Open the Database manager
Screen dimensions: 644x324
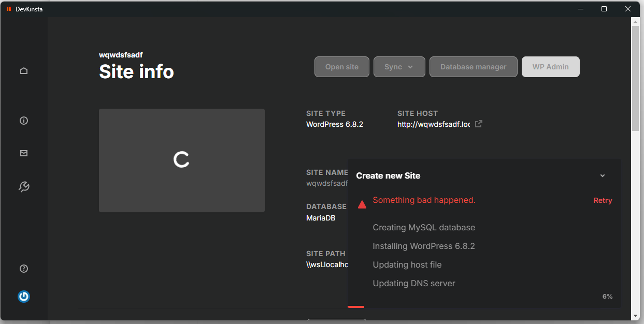(474, 67)
